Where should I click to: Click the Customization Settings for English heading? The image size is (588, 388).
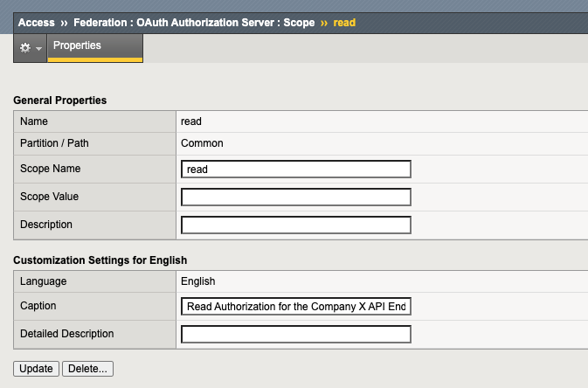click(100, 260)
